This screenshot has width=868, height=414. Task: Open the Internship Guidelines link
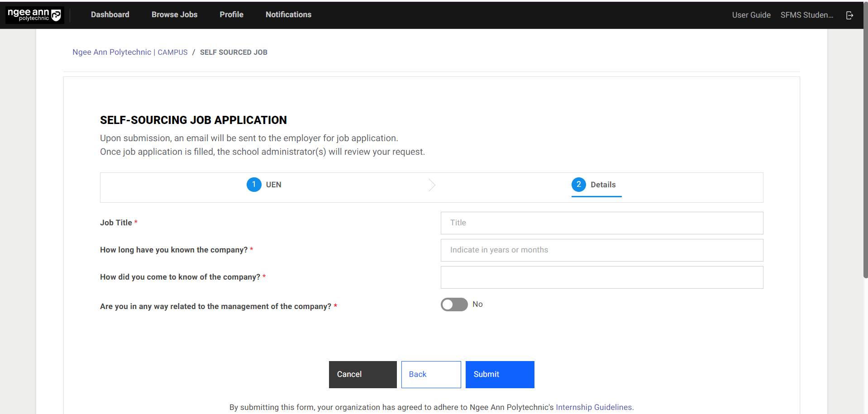[x=594, y=407]
